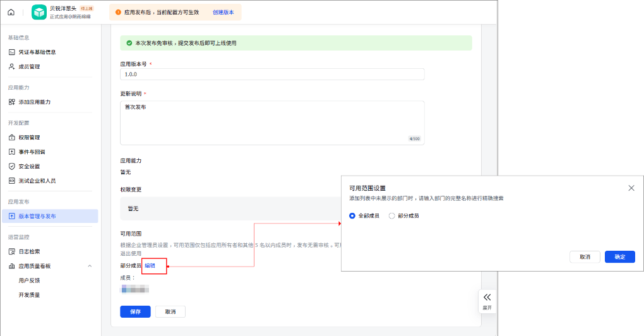Click the 添加应用能力 grid icon
The height and width of the screenshot is (336, 644).
pyautogui.click(x=12, y=102)
